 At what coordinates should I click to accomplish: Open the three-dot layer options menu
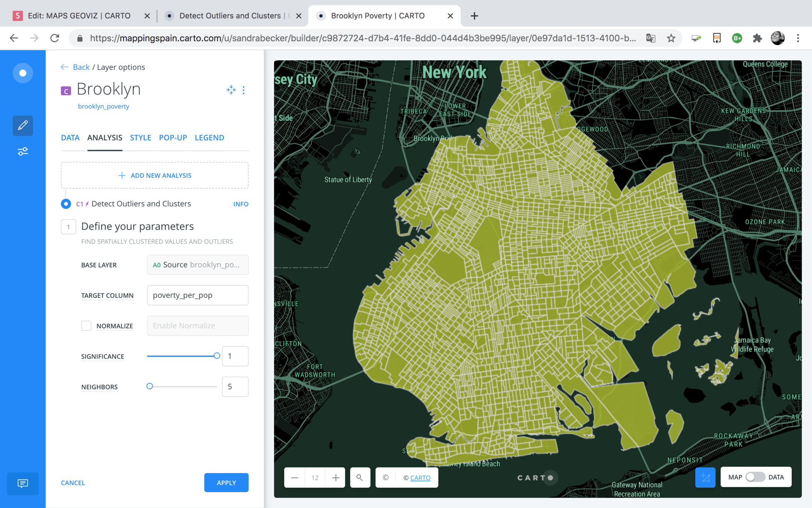click(244, 90)
